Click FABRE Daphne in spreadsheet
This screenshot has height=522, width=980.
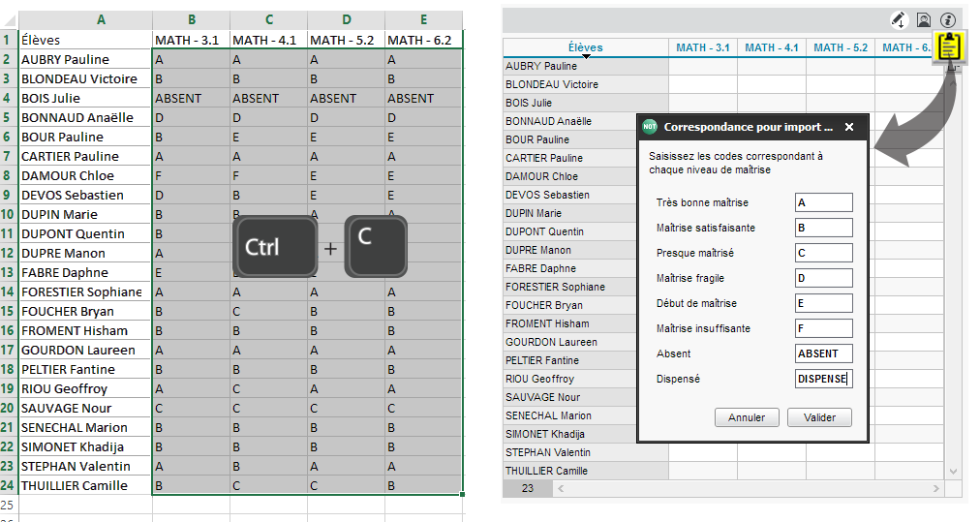[x=85, y=272]
